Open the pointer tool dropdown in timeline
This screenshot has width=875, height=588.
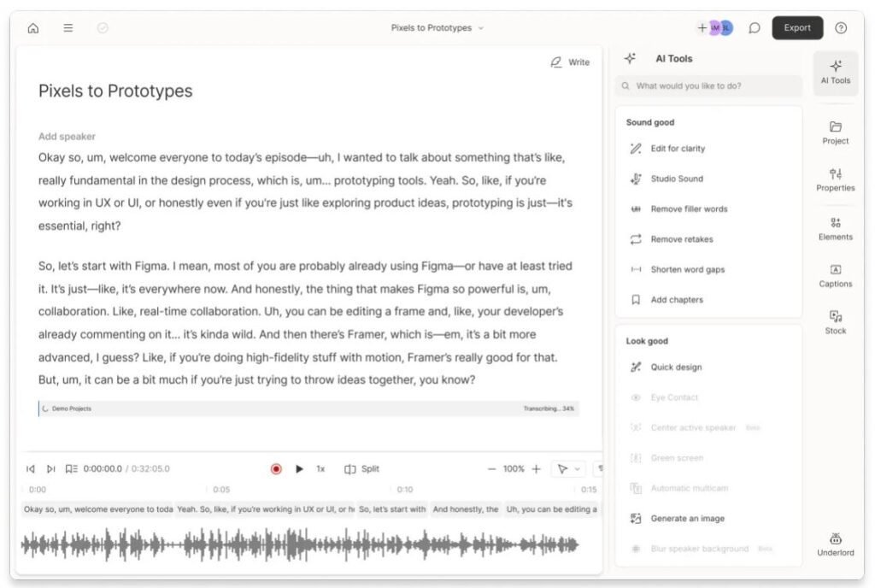tap(568, 469)
